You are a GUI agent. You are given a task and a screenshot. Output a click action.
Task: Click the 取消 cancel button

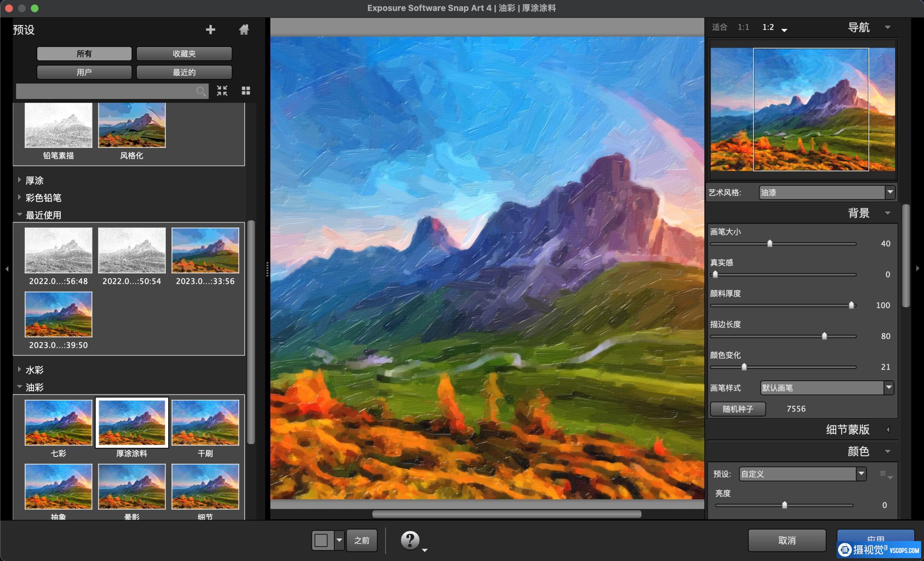[x=787, y=540]
